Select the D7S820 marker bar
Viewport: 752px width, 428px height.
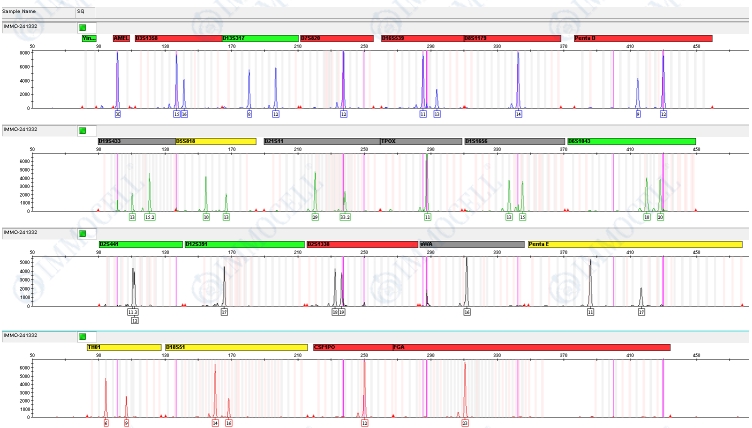(x=337, y=38)
